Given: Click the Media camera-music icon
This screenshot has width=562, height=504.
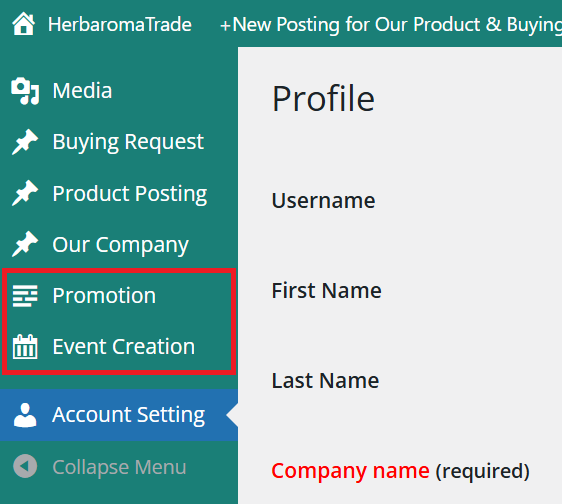Looking at the screenshot, I should 25,91.
